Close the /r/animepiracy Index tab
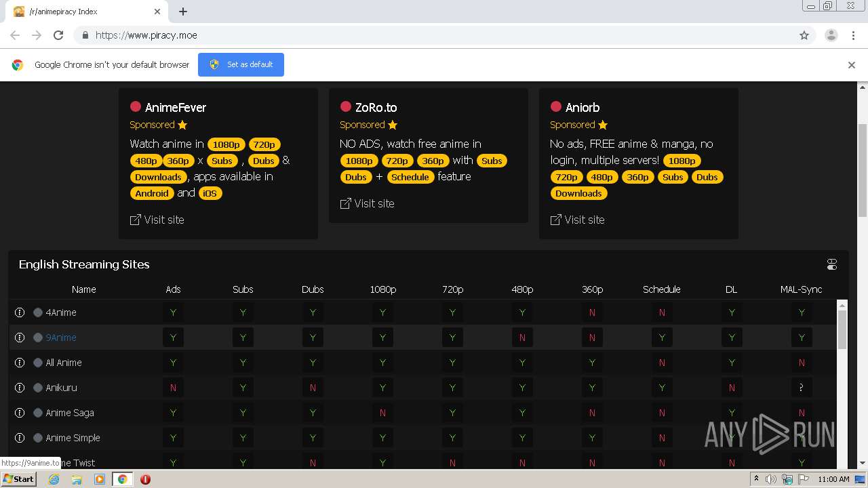 coord(157,12)
